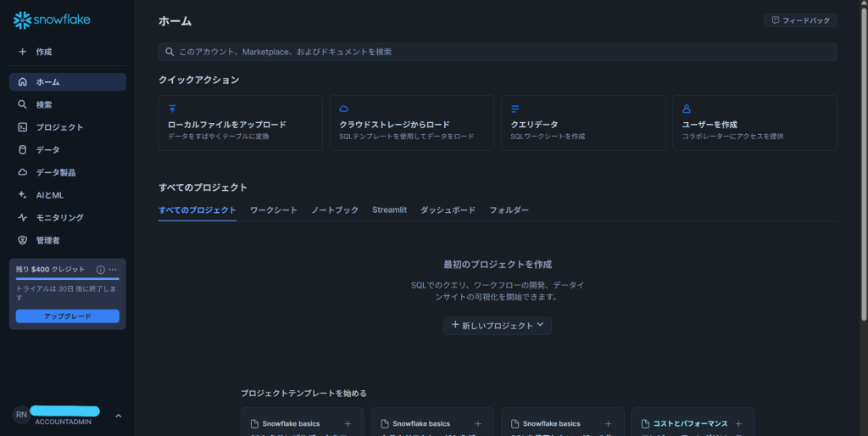Switch to the ノートブック tab

coord(335,210)
